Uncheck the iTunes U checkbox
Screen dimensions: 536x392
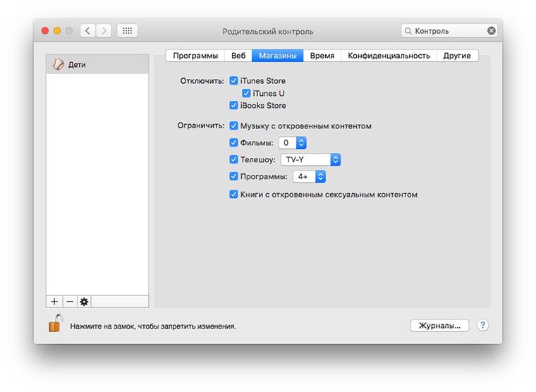(x=246, y=93)
